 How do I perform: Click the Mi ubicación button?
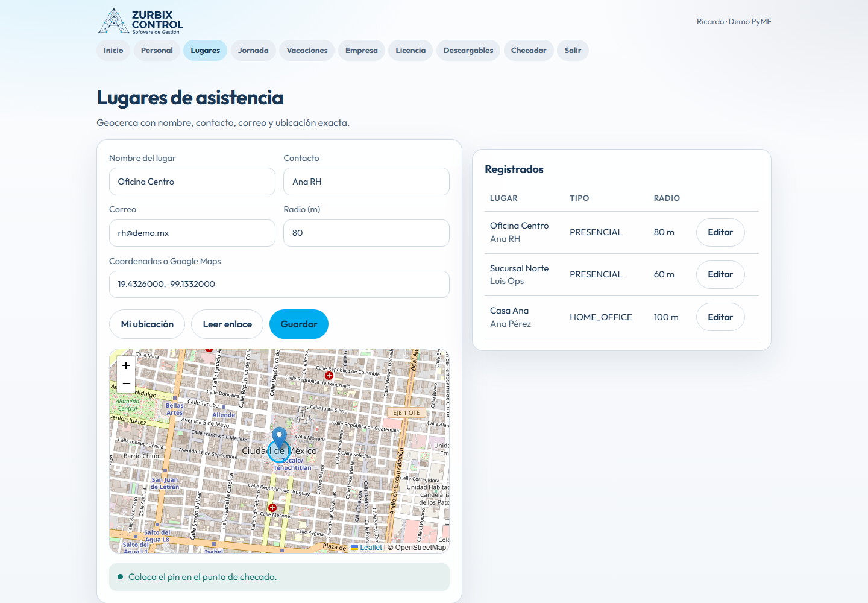pos(147,324)
